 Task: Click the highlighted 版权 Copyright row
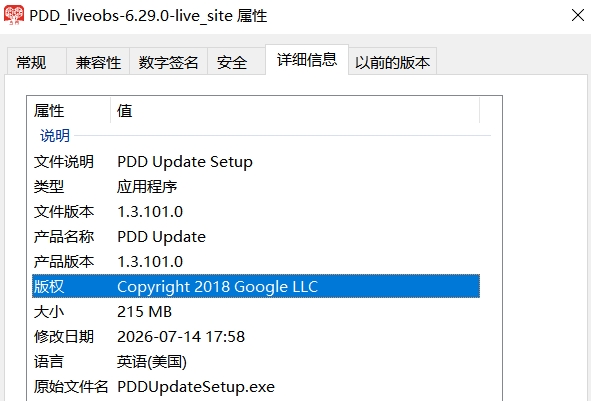256,286
